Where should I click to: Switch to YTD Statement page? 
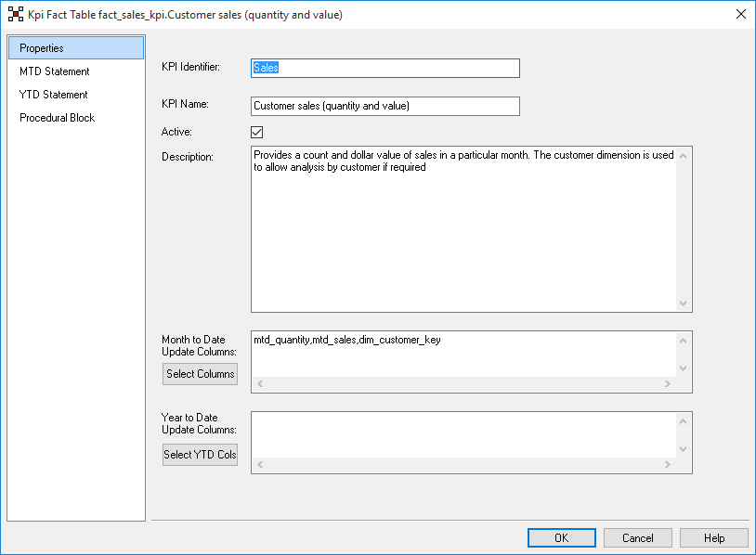[54, 95]
